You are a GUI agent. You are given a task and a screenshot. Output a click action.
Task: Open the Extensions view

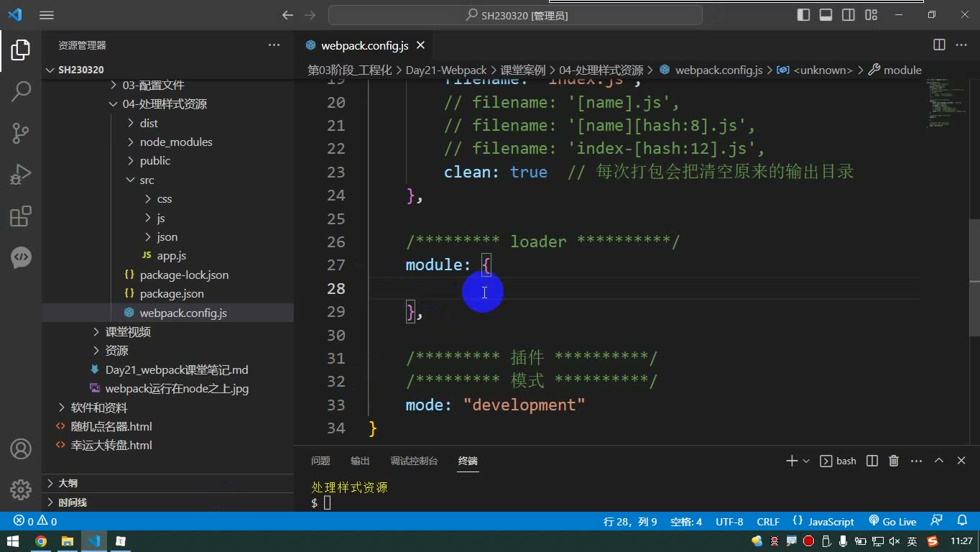21,216
